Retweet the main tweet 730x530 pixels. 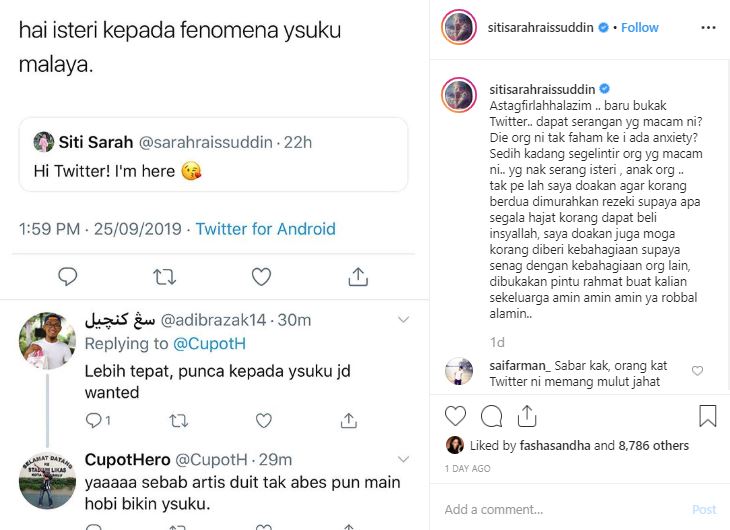click(x=164, y=276)
